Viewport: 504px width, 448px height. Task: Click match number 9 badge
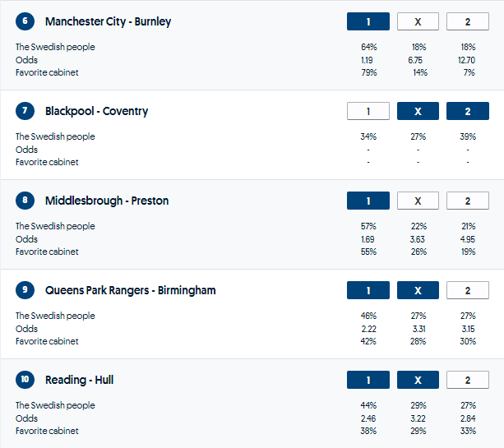[25, 290]
